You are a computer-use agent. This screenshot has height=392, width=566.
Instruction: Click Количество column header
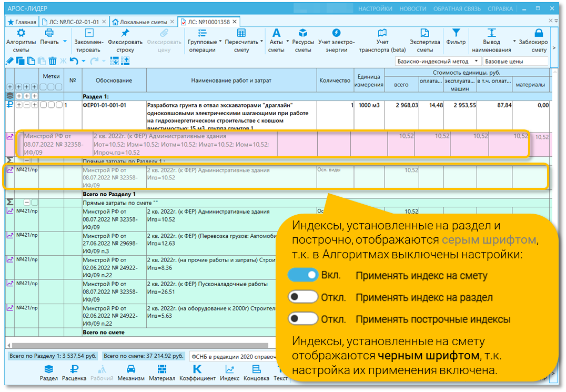point(335,81)
